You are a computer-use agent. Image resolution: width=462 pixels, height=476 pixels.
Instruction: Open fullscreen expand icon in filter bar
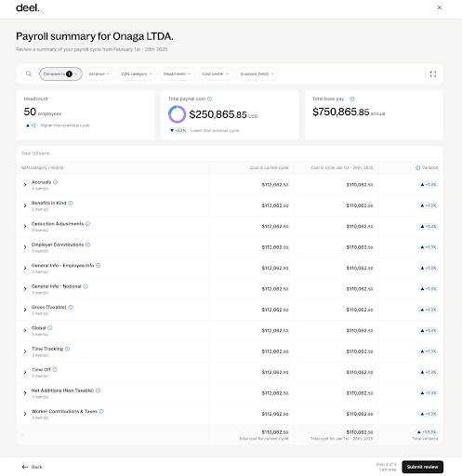pos(433,74)
